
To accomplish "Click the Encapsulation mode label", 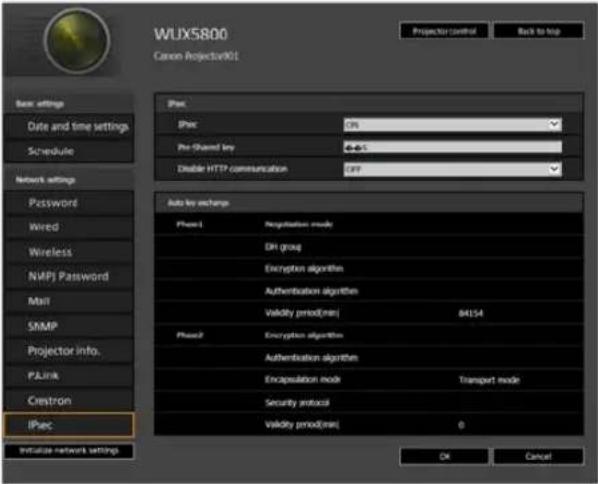I will tap(302, 379).
